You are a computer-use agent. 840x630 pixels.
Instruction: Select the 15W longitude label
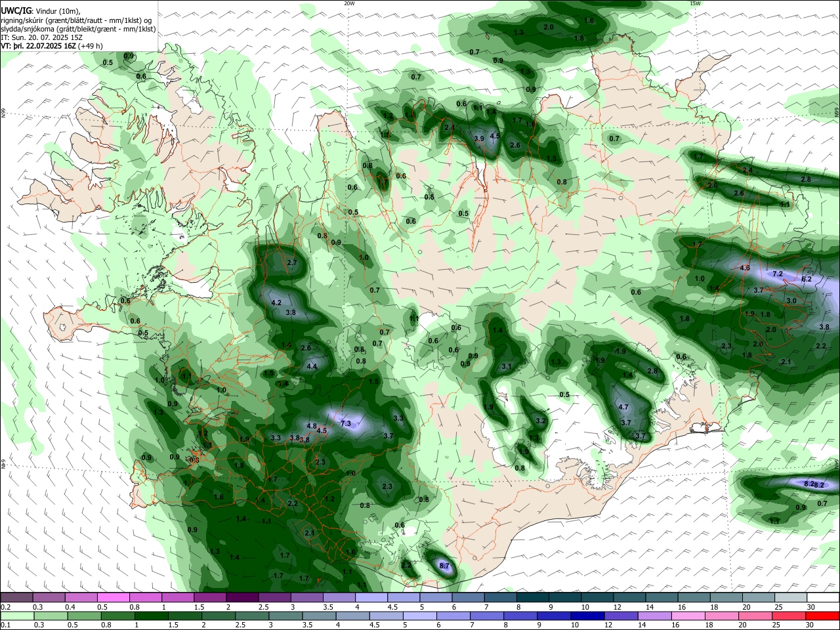tap(695, 3)
